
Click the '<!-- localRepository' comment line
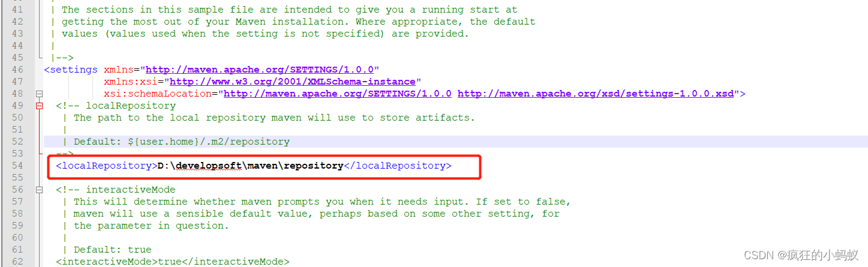116,106
